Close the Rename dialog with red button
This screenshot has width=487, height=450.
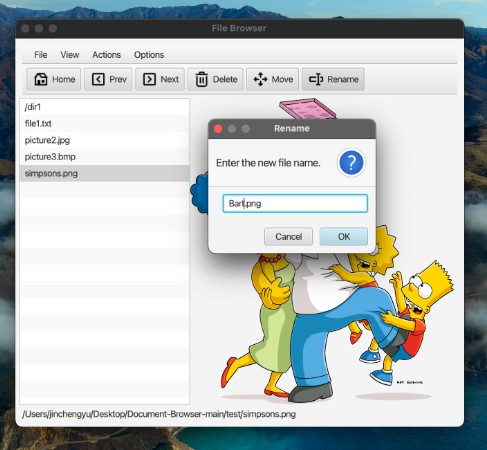click(218, 129)
